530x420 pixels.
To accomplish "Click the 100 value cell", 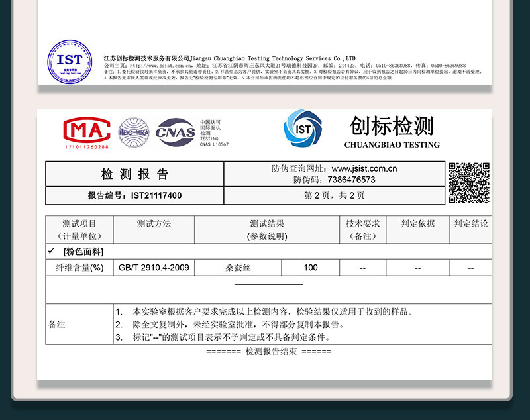I will pyautogui.click(x=311, y=268).
